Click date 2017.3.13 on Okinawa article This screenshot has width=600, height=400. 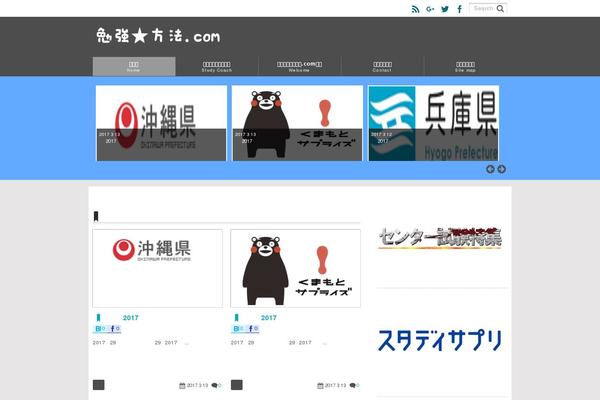197,385
